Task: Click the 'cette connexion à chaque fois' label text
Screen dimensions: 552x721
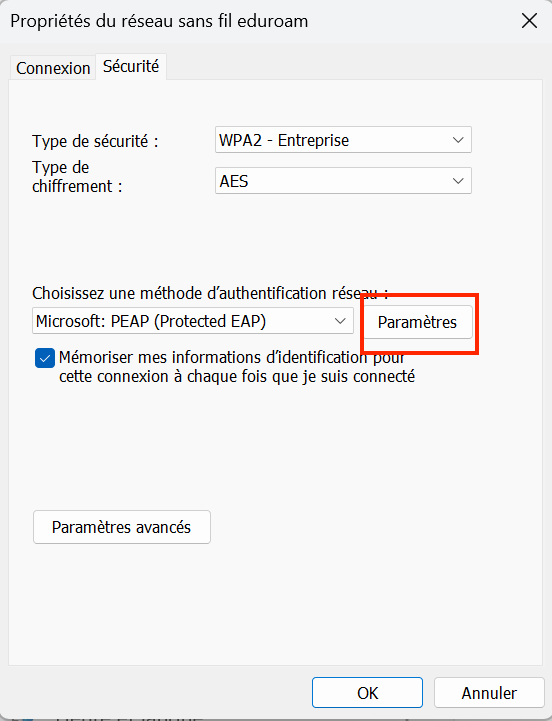Action: (165, 377)
